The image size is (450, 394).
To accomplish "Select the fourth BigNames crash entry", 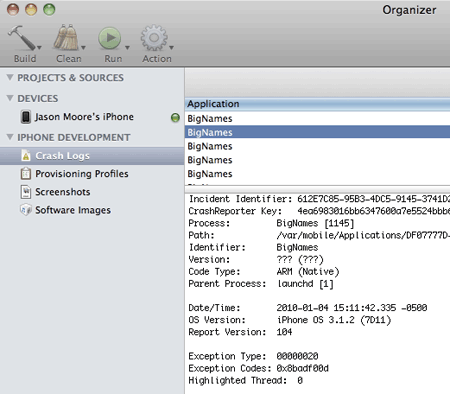I will click(x=317, y=160).
